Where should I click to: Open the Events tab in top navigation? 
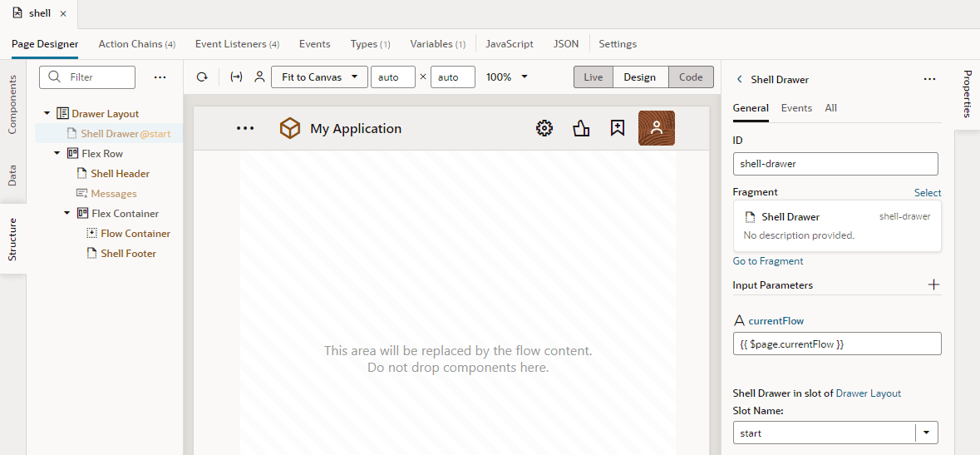315,44
